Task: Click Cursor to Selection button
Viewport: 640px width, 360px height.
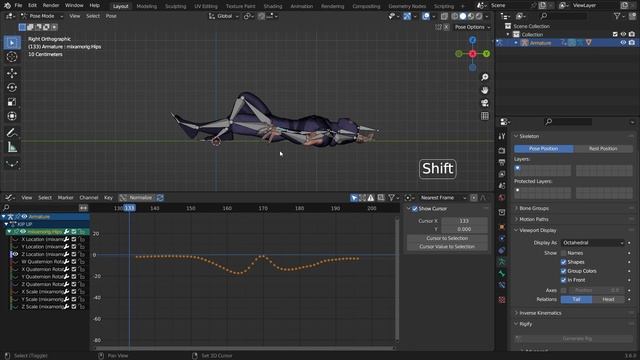Action: pos(447,238)
